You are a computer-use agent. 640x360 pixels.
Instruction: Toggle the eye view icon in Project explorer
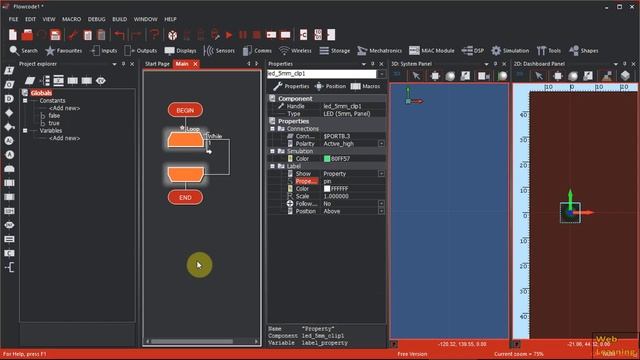pyautogui.click(x=101, y=80)
